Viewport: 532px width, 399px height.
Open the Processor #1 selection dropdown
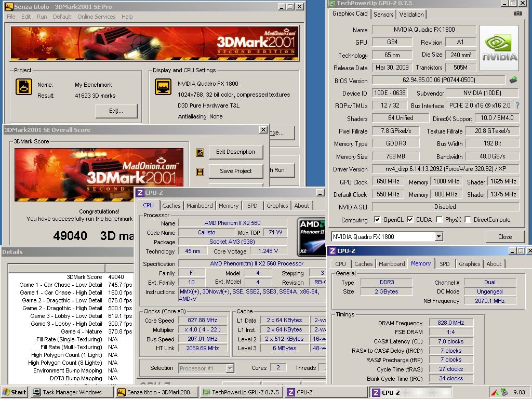tap(230, 368)
